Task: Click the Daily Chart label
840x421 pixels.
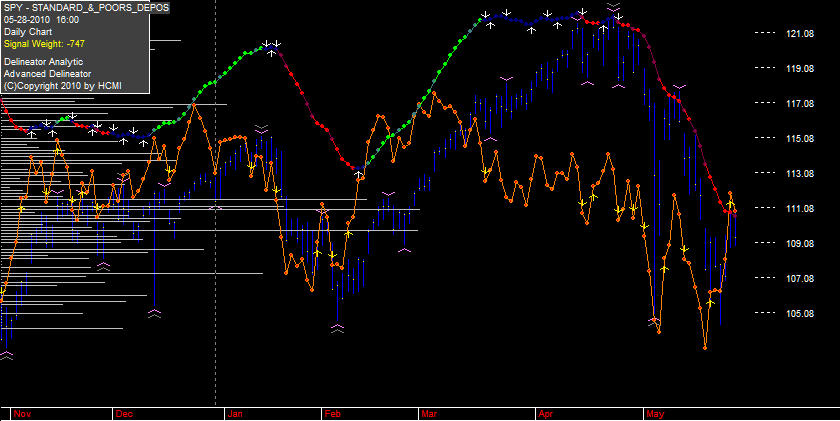Action: coord(28,32)
